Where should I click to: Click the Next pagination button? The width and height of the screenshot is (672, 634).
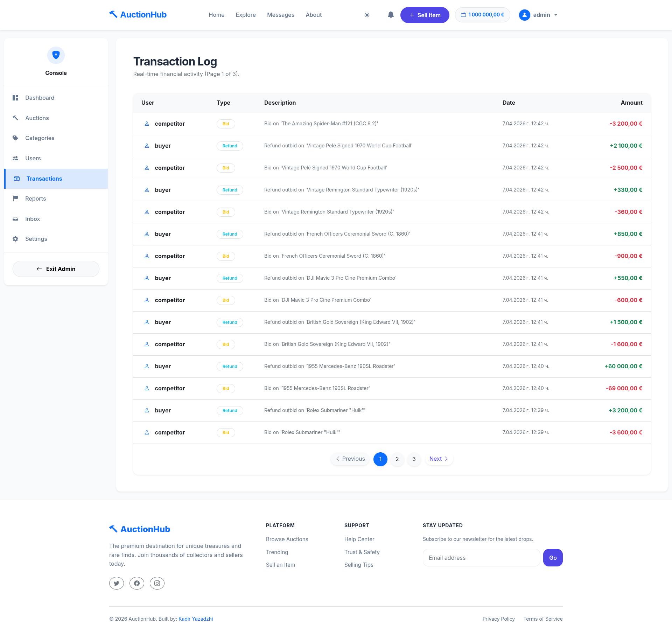[x=439, y=459]
